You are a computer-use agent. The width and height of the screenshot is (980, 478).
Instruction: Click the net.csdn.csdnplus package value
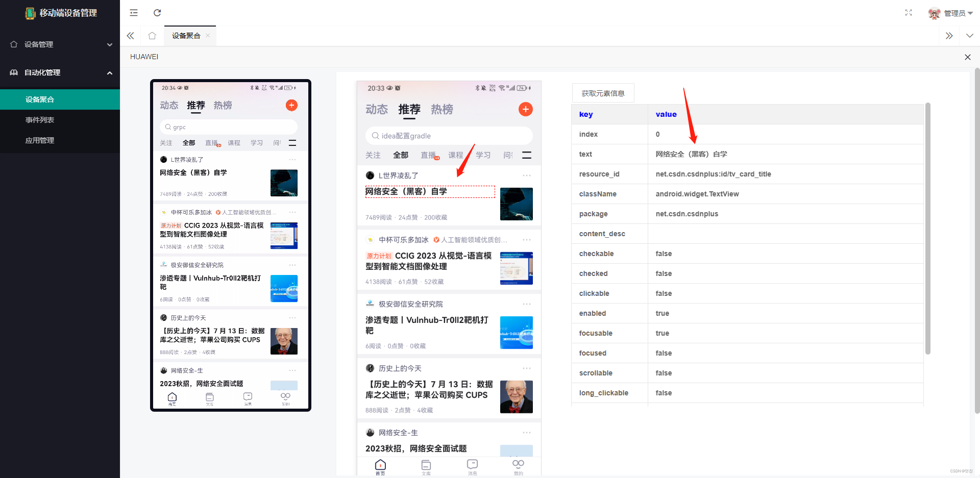click(x=687, y=214)
